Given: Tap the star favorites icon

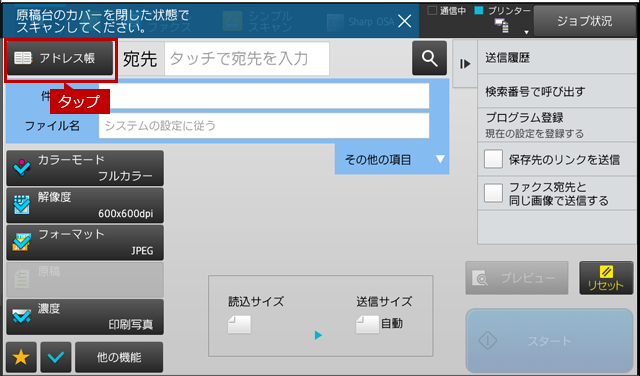Looking at the screenshot, I should [x=21, y=357].
